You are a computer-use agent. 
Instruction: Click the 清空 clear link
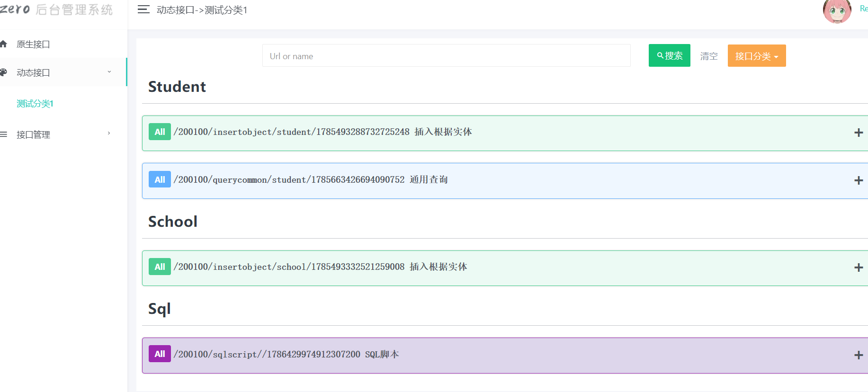point(709,56)
